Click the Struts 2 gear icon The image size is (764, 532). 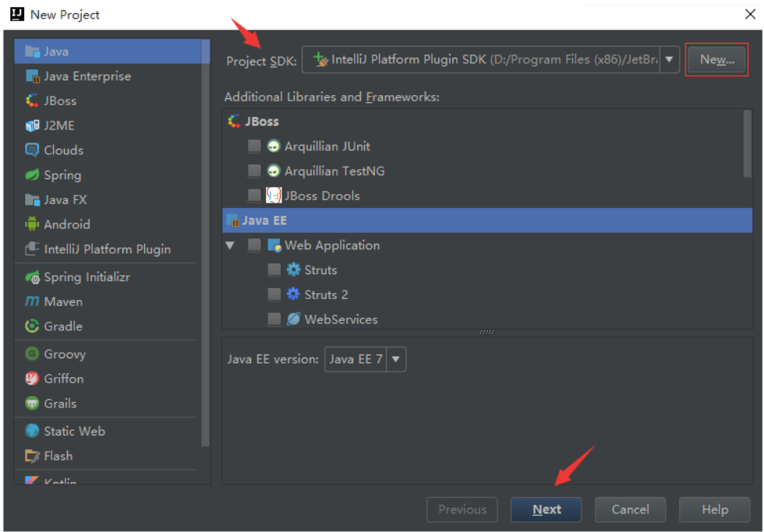(293, 294)
